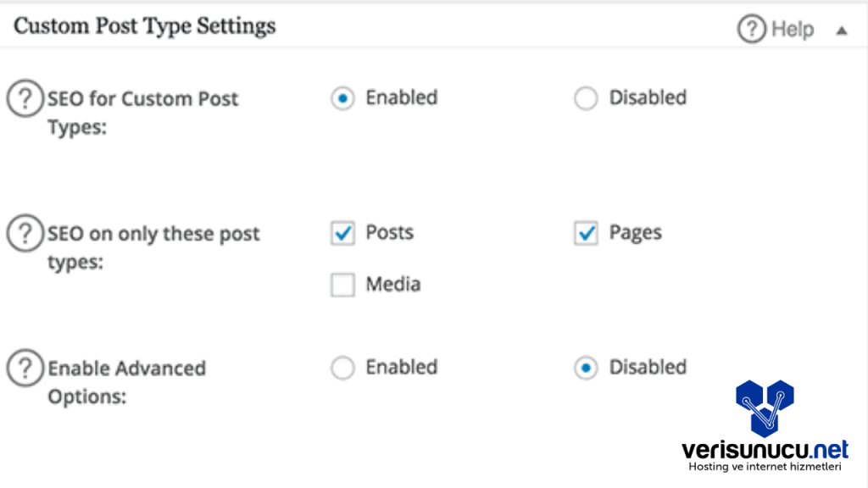The height and width of the screenshot is (488, 868).
Task: Click the Hosting ve internet hizmetleri tagline
Action: pyautogui.click(x=764, y=468)
